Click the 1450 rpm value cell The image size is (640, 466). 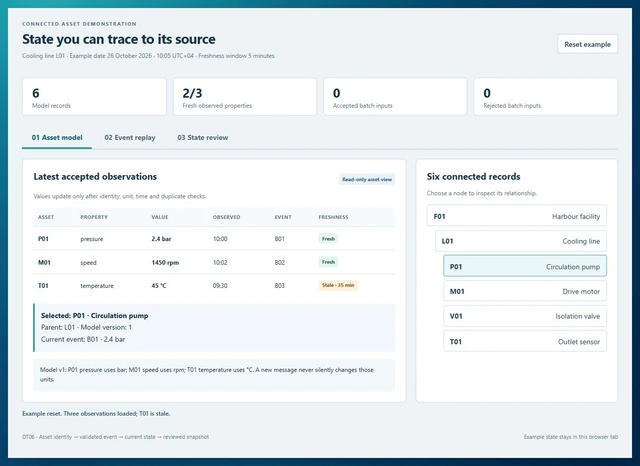tap(165, 262)
